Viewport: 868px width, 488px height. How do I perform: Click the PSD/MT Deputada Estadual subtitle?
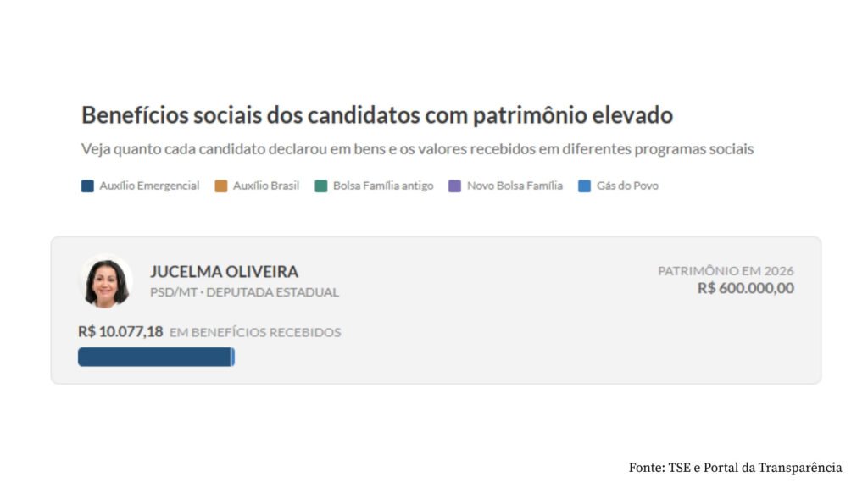[244, 292]
